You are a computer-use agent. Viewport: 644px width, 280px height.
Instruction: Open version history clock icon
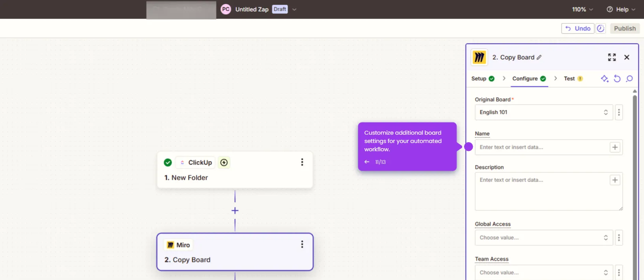601,28
